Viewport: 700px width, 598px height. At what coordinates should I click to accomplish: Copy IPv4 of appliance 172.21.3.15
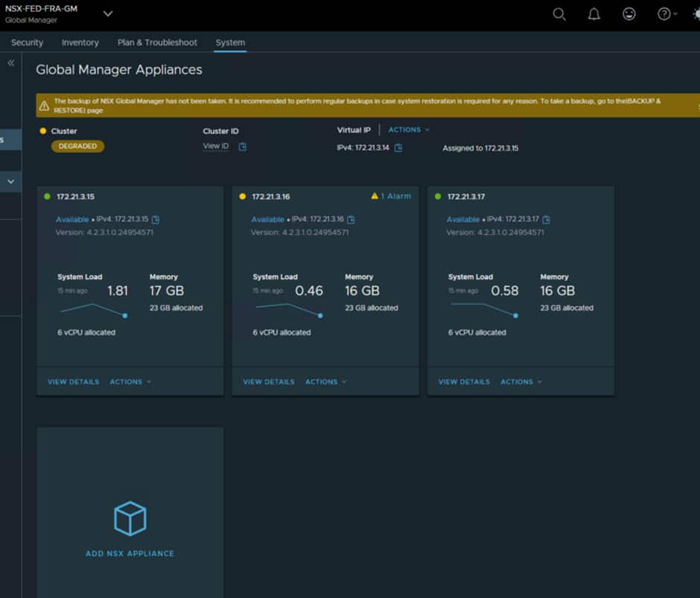click(x=156, y=219)
